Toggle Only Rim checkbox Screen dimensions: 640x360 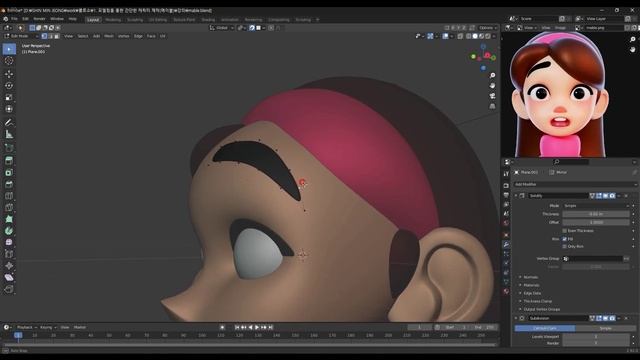pos(565,247)
